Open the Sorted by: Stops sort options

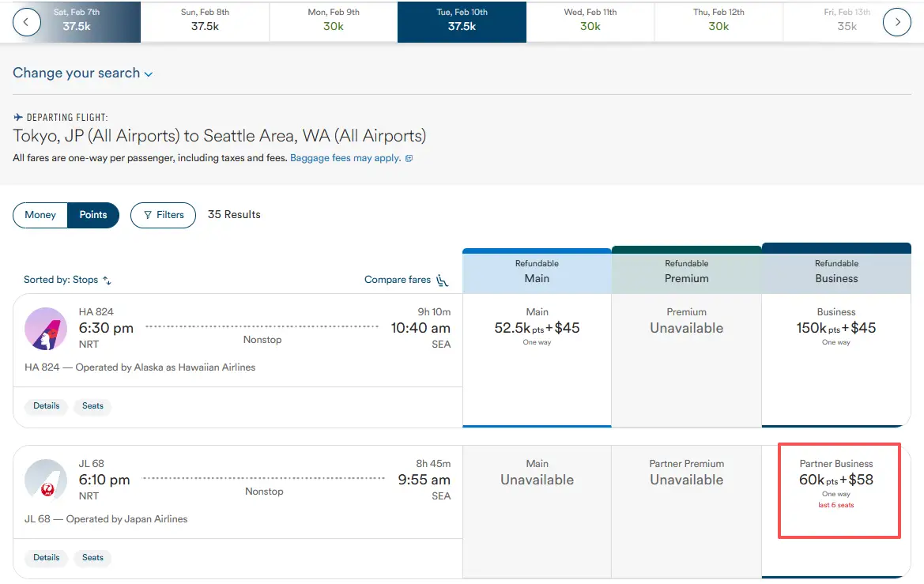coord(67,280)
